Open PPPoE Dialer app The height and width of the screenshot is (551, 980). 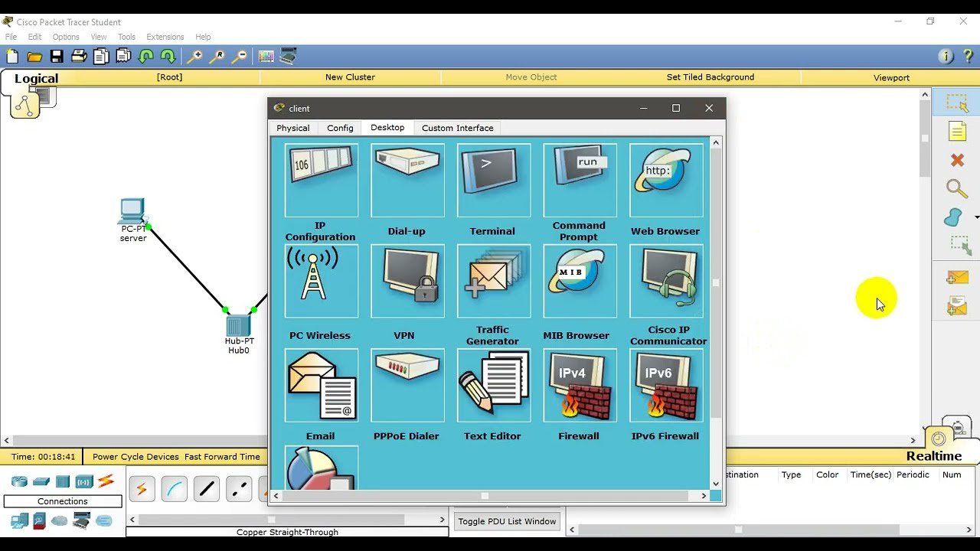tap(407, 386)
